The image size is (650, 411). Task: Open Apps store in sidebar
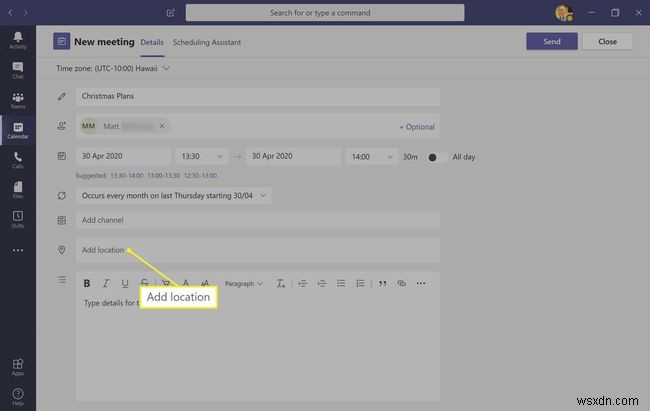pos(18,367)
